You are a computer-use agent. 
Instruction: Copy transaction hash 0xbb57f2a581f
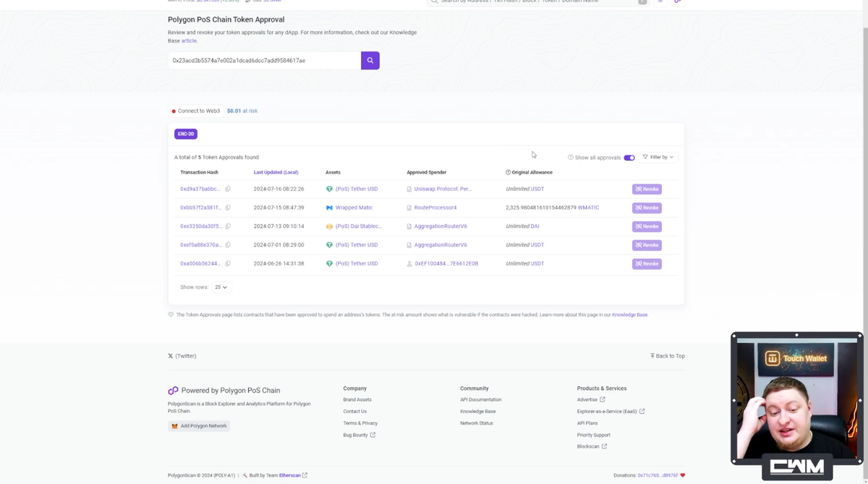pos(228,208)
